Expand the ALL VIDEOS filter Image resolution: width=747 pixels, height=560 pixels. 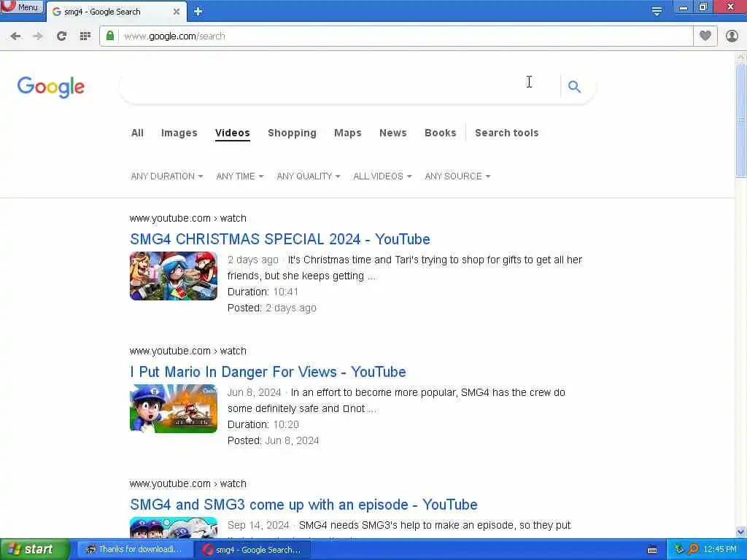tap(382, 176)
